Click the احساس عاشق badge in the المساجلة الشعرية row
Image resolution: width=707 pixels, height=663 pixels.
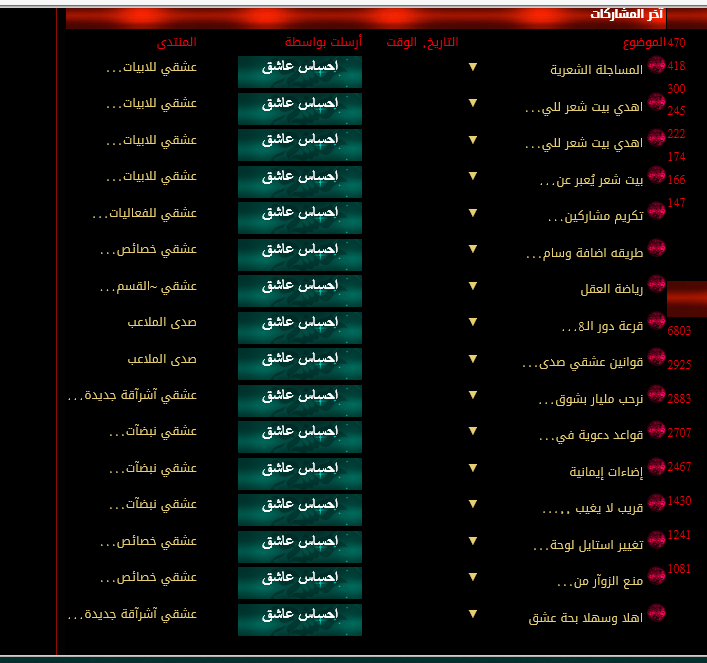(300, 72)
